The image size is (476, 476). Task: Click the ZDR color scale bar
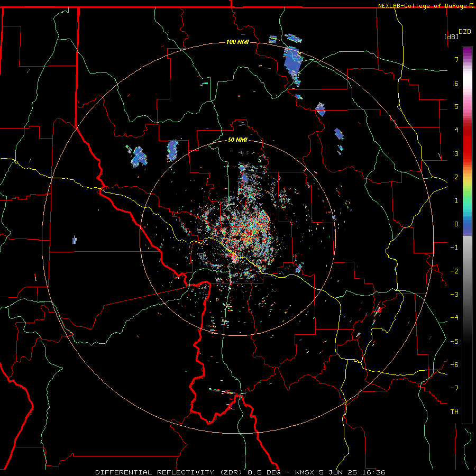click(x=467, y=235)
